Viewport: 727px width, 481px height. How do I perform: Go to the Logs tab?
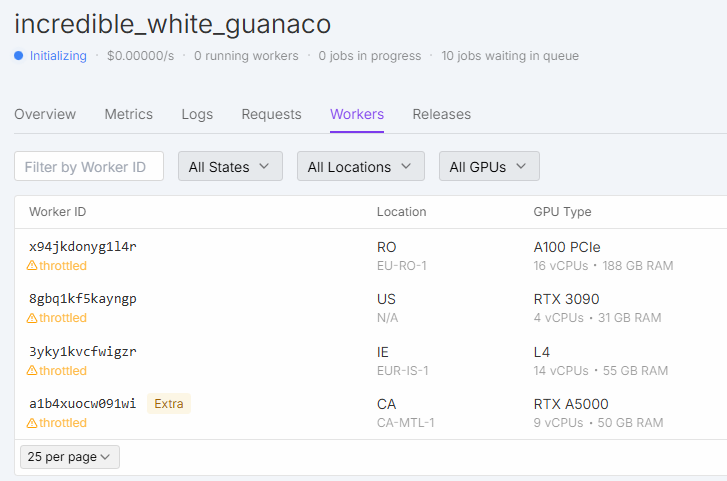(197, 114)
